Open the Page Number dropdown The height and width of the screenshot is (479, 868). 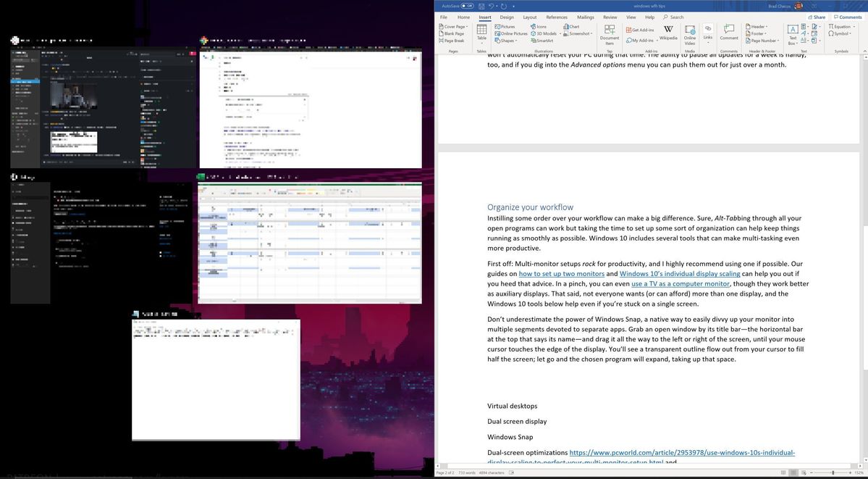click(762, 41)
